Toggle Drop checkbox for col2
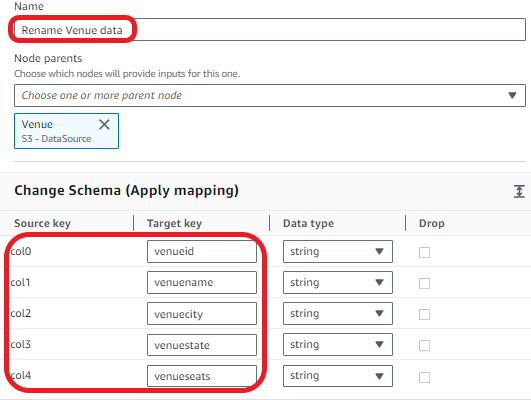Viewport: 531px width, 400px height. pyautogui.click(x=424, y=314)
